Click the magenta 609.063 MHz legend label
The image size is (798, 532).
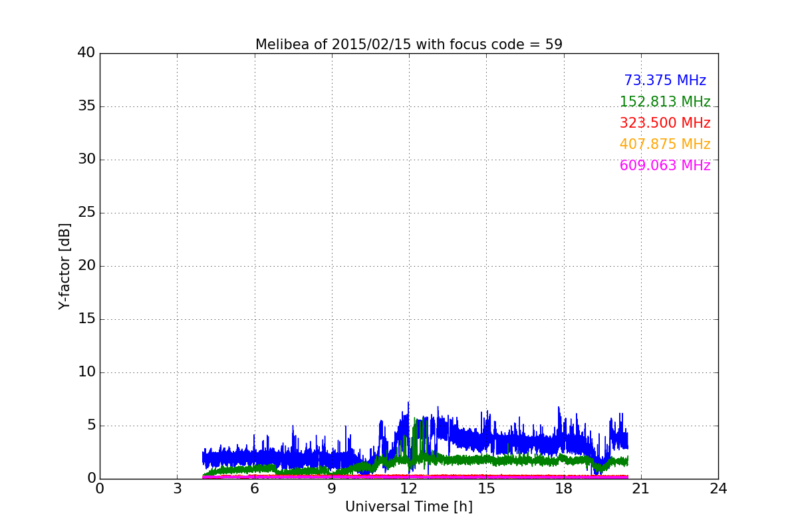[x=664, y=166]
